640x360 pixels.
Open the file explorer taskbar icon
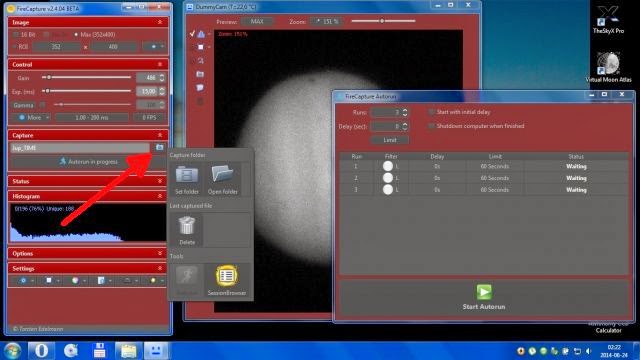pyautogui.click(x=128, y=350)
